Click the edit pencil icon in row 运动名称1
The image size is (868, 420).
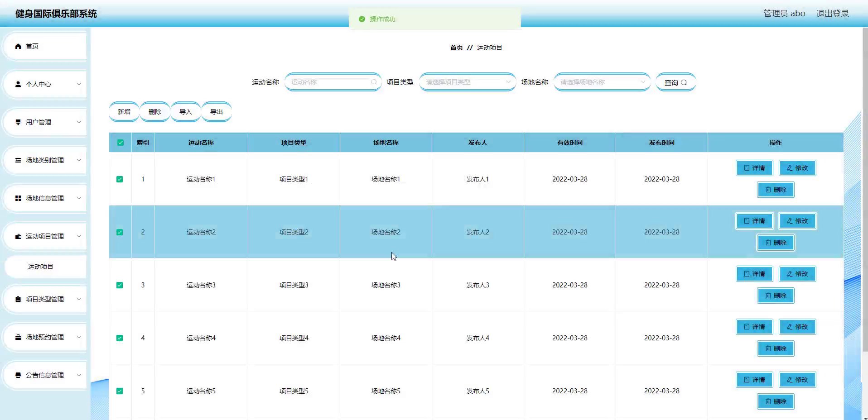pos(790,168)
